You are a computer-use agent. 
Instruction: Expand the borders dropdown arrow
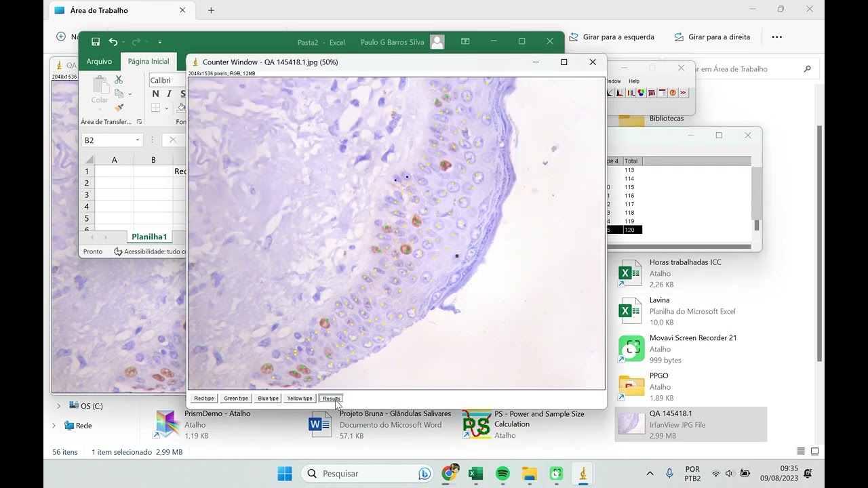[x=166, y=108]
